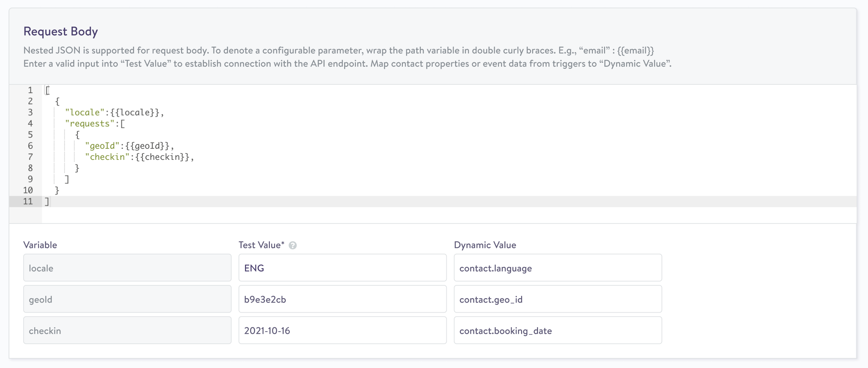Click the checkin variable name field

pyautogui.click(x=127, y=331)
